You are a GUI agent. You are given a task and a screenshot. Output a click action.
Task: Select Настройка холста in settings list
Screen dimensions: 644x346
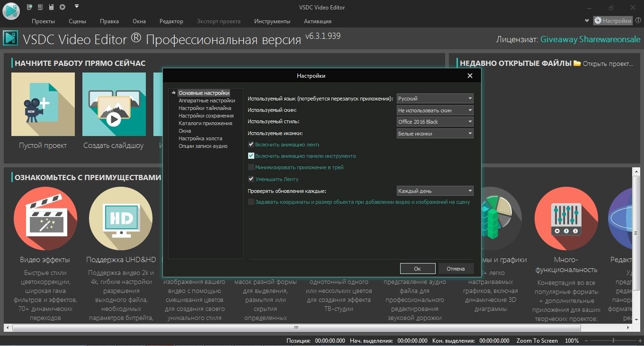200,138
